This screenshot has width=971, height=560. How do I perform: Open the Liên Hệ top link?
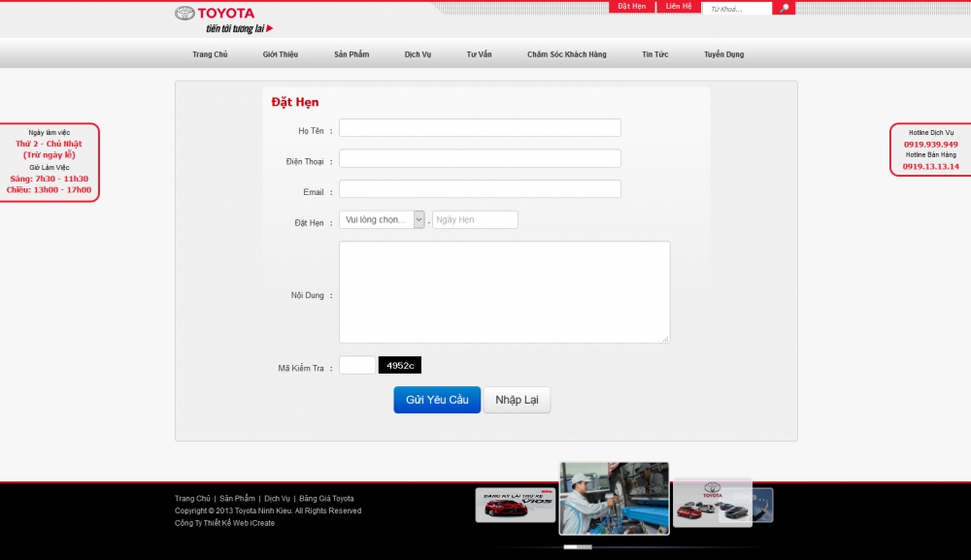click(x=679, y=7)
